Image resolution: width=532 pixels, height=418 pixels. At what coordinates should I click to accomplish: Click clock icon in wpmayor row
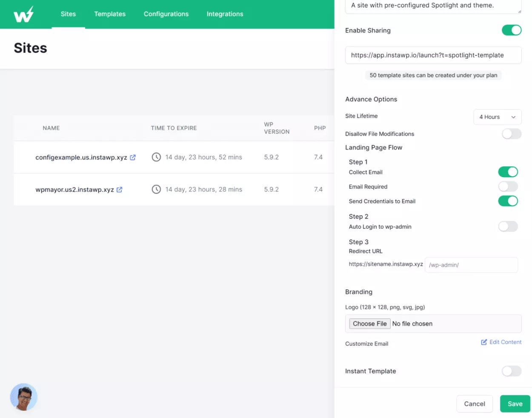pos(156,189)
